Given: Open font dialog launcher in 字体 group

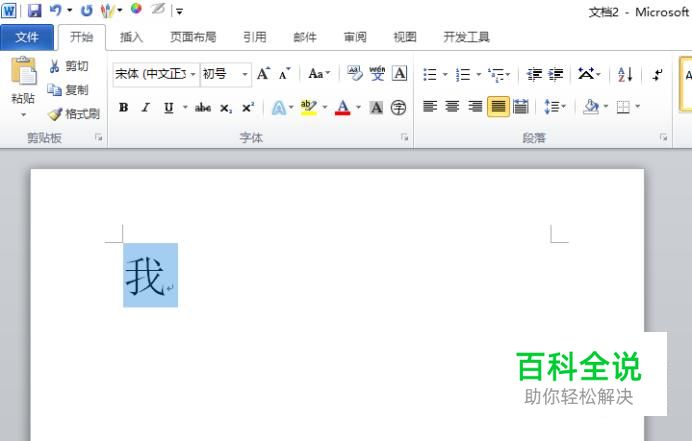Looking at the screenshot, I should (x=404, y=138).
